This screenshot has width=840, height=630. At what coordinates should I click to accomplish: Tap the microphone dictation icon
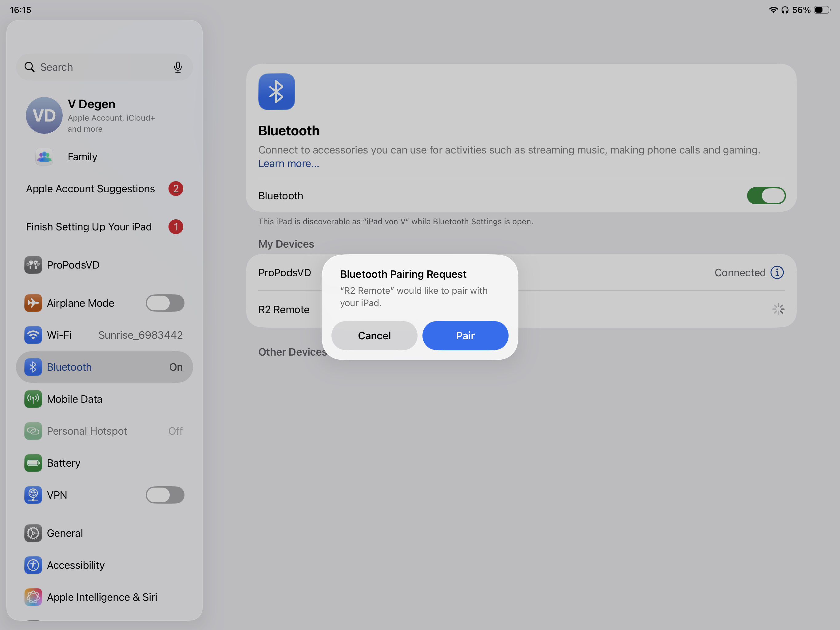pos(178,67)
